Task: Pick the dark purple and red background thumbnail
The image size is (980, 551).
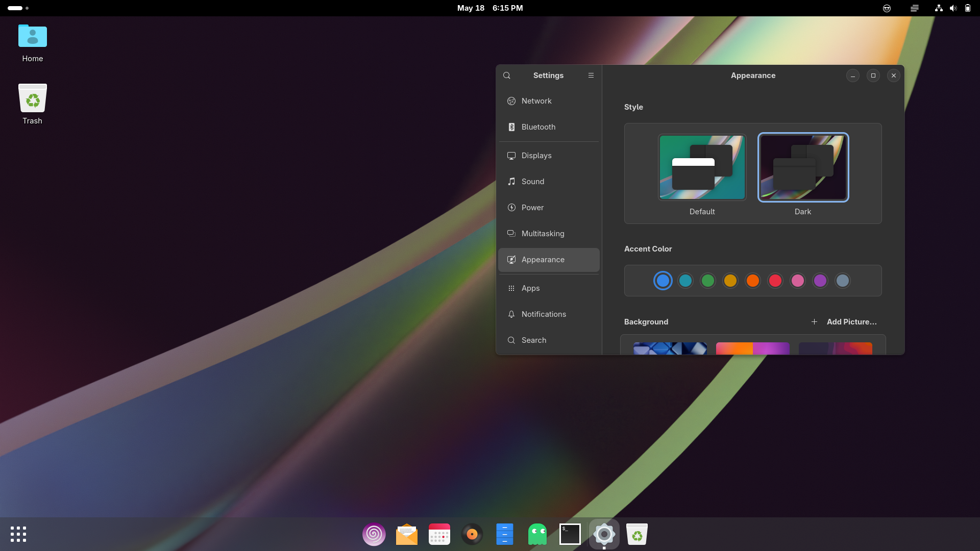Action: coord(836,348)
